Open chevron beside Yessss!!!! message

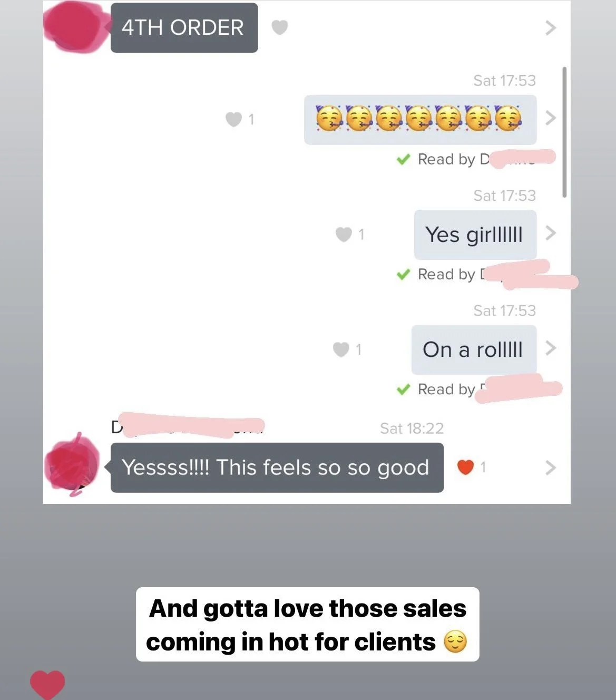pos(551,468)
